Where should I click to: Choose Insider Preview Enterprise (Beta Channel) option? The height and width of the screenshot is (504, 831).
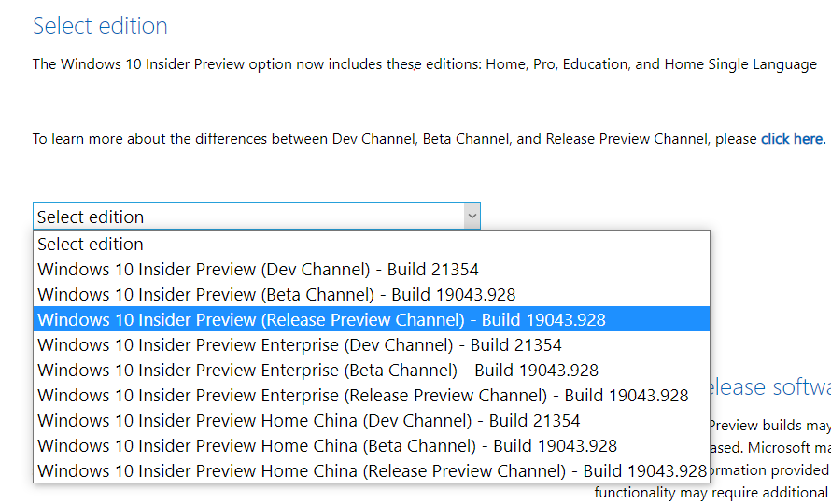pos(371,370)
